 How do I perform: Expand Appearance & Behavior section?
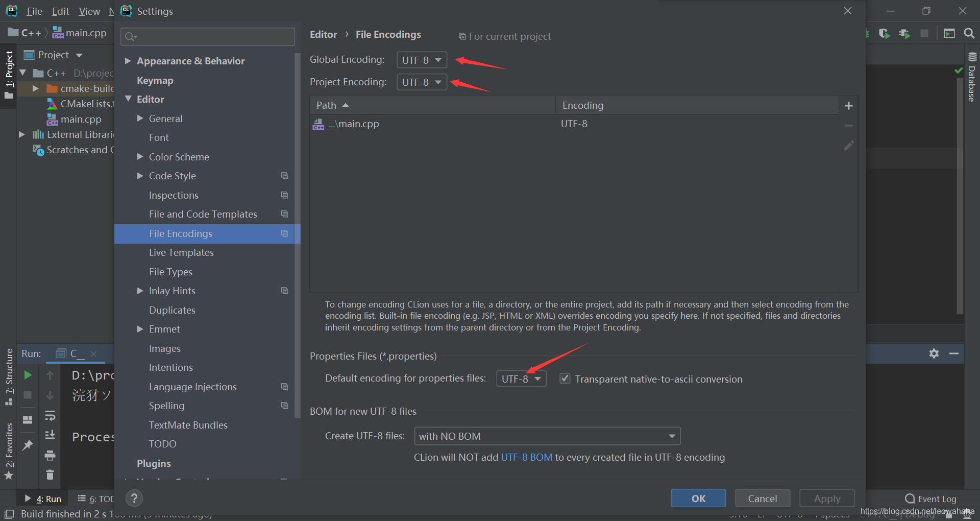[128, 61]
